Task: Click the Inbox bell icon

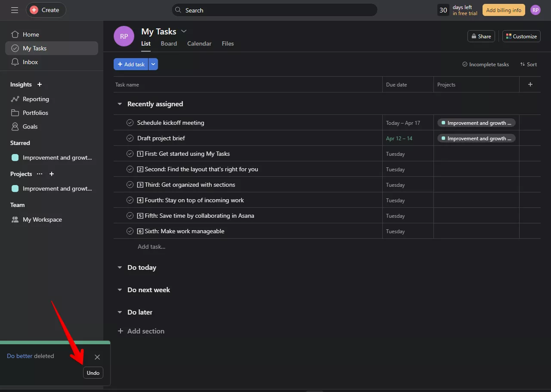Action: 15,62
